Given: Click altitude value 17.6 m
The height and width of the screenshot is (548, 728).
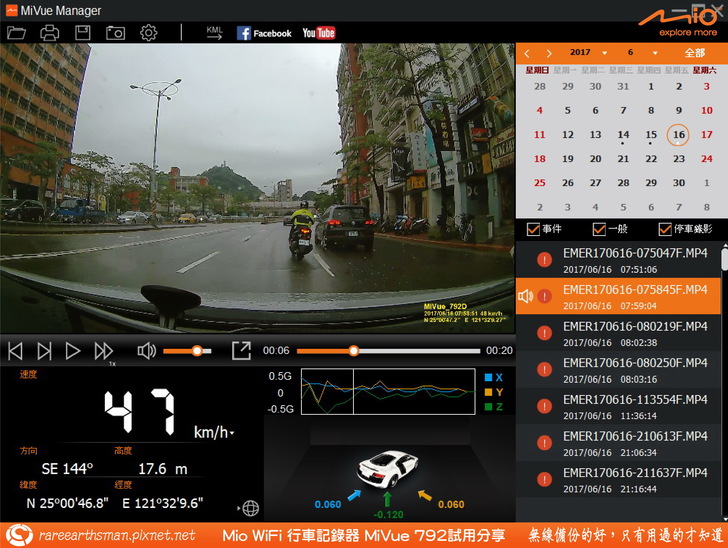Looking at the screenshot, I should point(163,469).
